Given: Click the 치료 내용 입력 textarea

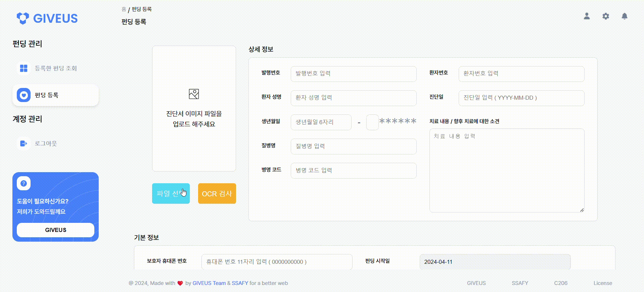Looking at the screenshot, I should click(x=507, y=171).
